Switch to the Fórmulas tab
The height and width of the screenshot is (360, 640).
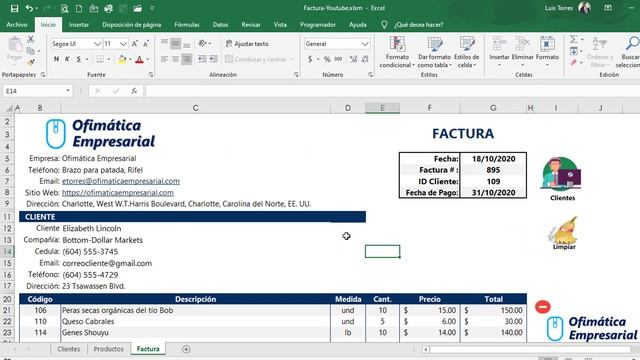pos(187,25)
